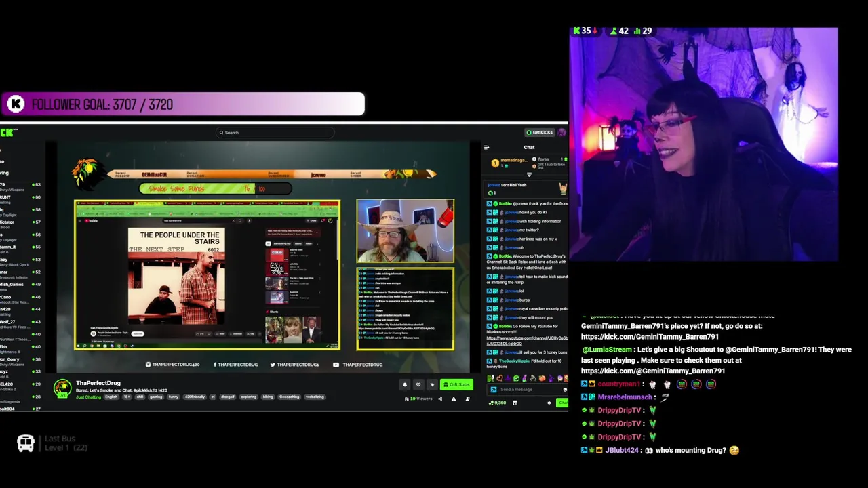Screen dimensions: 868x488
Task: Select the verbalizing tag
Action: pos(315,396)
